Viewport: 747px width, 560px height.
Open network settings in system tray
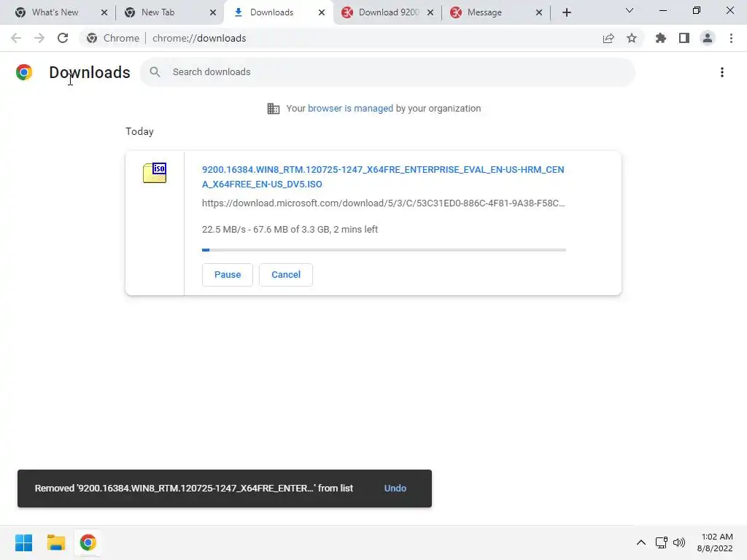[x=661, y=542]
